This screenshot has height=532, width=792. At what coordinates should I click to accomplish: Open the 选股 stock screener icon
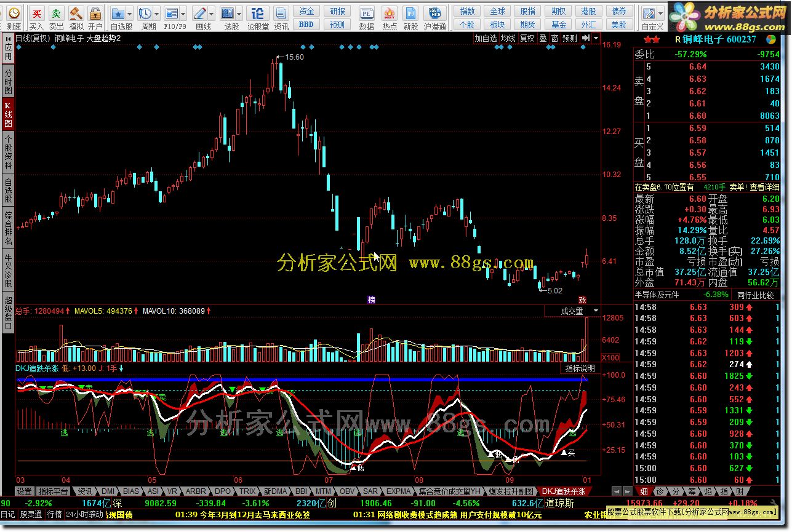coord(228,13)
